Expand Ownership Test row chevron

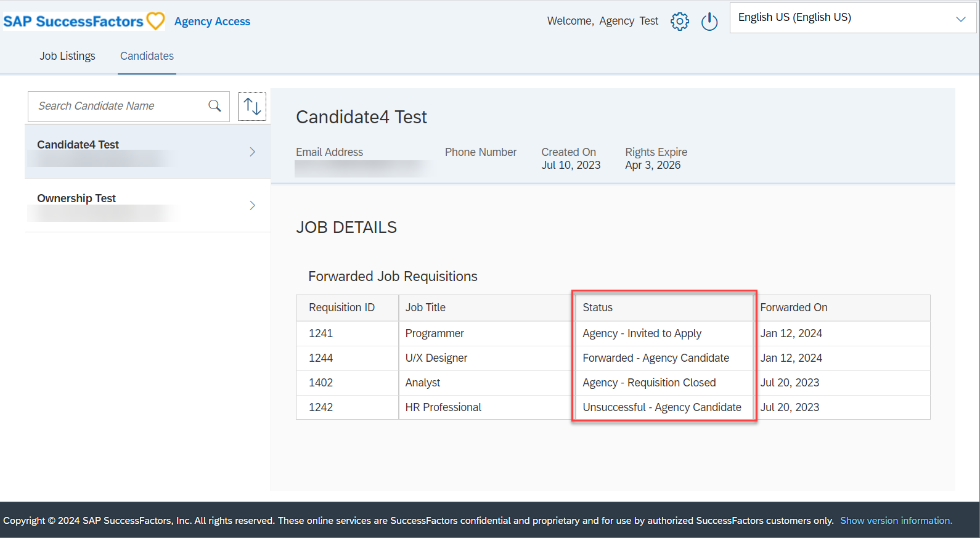pyautogui.click(x=252, y=205)
